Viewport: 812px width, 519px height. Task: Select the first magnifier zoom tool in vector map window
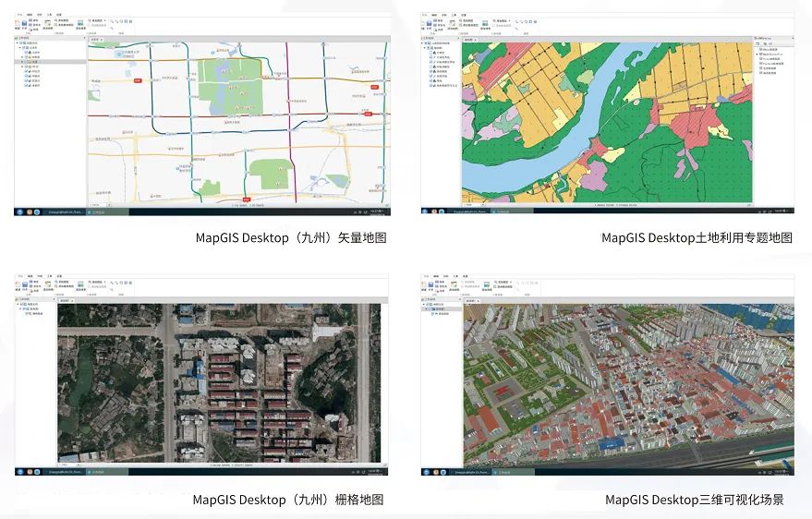coord(112,21)
